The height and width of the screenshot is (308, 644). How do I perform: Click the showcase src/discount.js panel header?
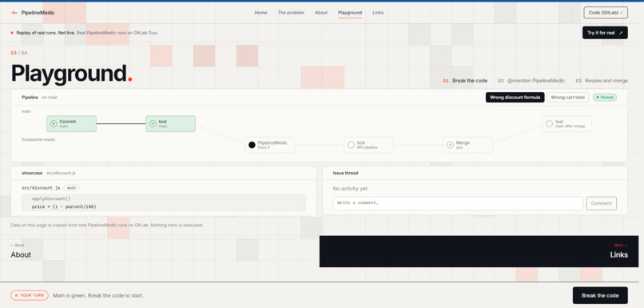tap(164, 173)
